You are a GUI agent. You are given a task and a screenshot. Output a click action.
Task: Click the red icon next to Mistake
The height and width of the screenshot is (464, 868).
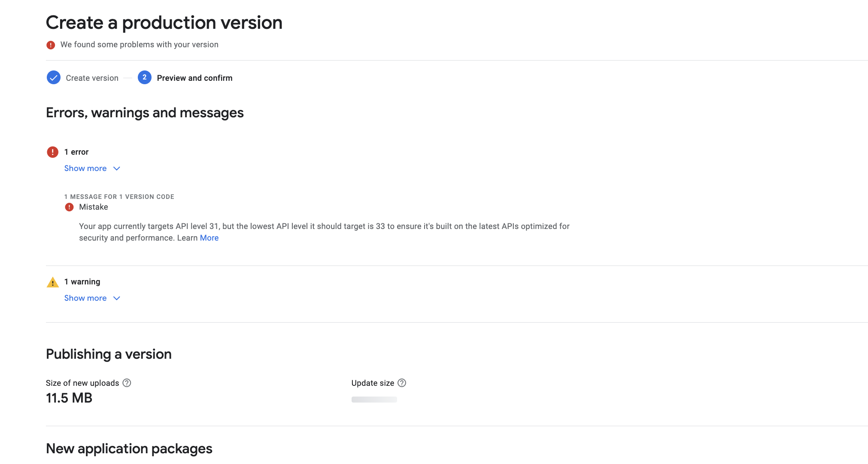[x=69, y=207]
